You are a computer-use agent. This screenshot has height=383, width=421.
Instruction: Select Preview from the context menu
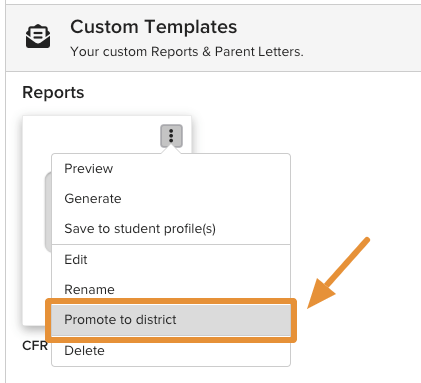tap(171, 169)
